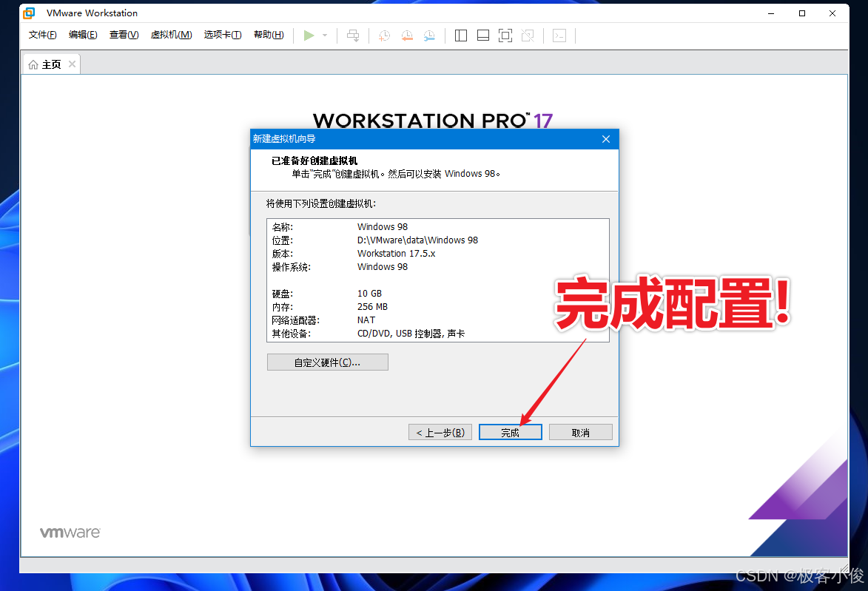Open the power options dropdown arrow
This screenshot has height=591, width=868.
pyautogui.click(x=325, y=36)
